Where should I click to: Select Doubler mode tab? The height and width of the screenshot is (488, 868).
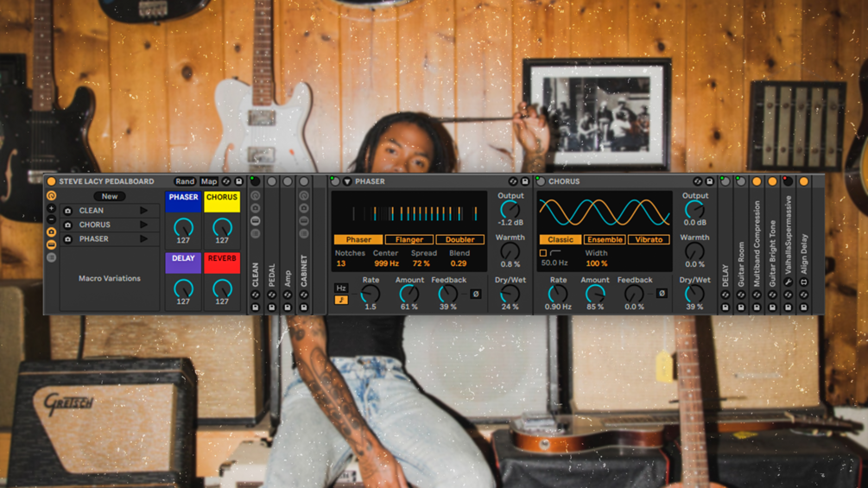pyautogui.click(x=460, y=239)
